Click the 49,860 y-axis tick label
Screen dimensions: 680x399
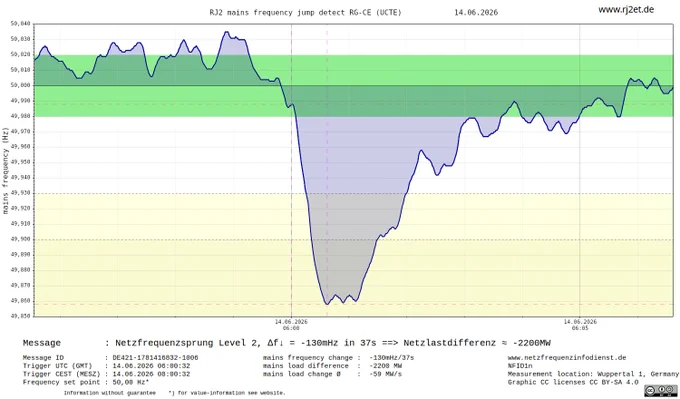(x=21, y=301)
